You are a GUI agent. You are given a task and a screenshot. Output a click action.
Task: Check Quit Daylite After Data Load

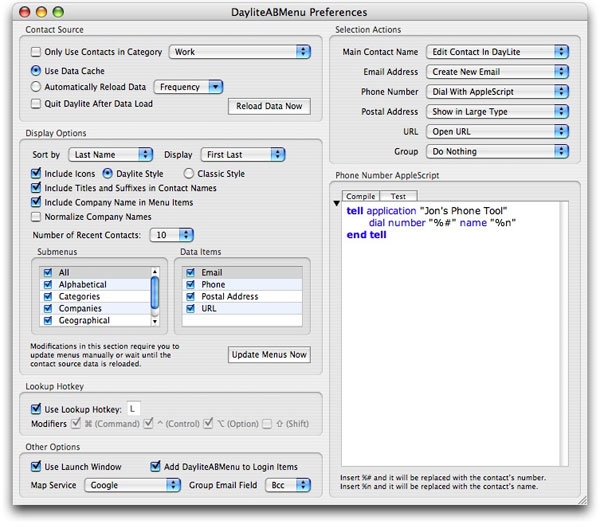point(36,104)
